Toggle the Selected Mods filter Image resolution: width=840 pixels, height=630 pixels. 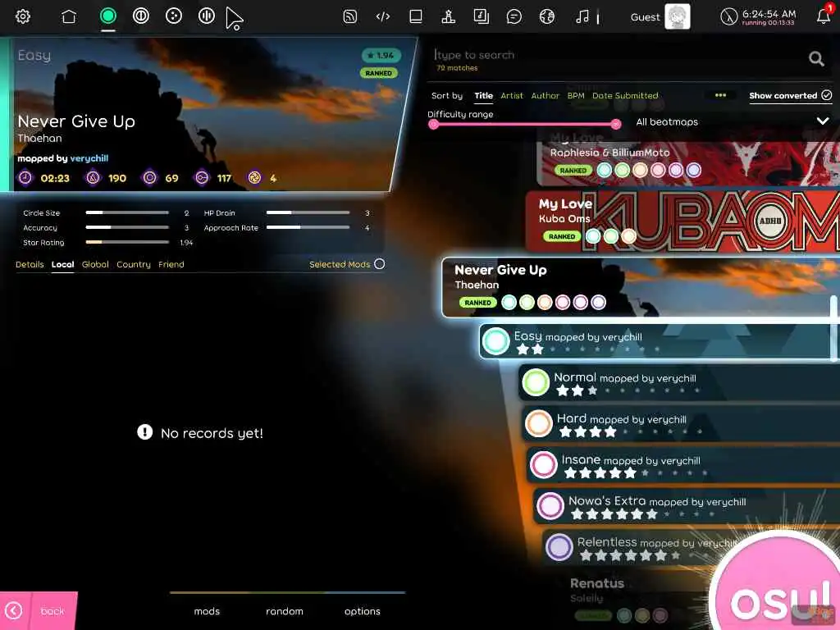point(347,264)
